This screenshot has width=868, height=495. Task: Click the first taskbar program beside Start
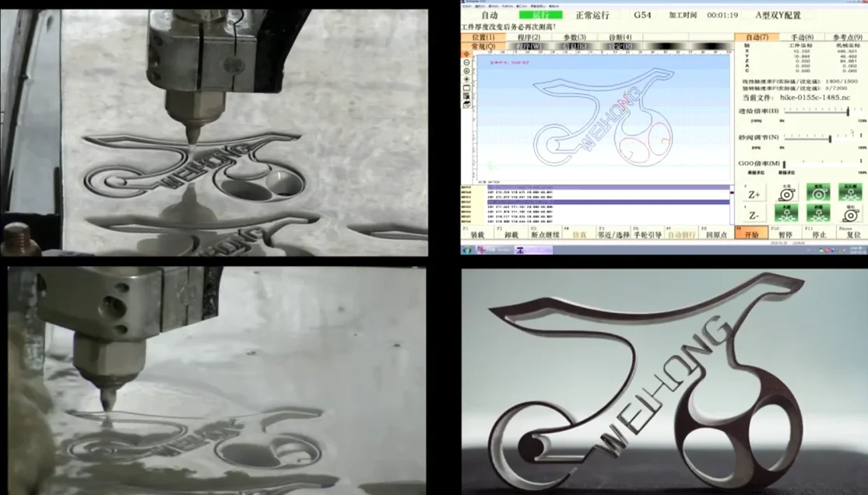pos(495,250)
